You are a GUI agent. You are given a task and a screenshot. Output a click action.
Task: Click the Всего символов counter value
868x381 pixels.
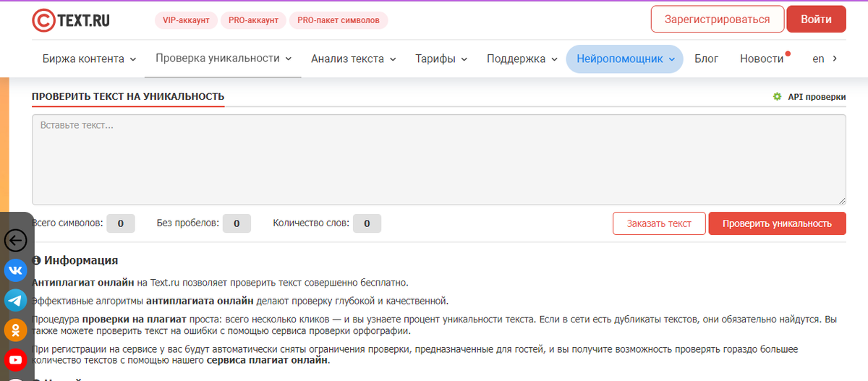point(121,223)
